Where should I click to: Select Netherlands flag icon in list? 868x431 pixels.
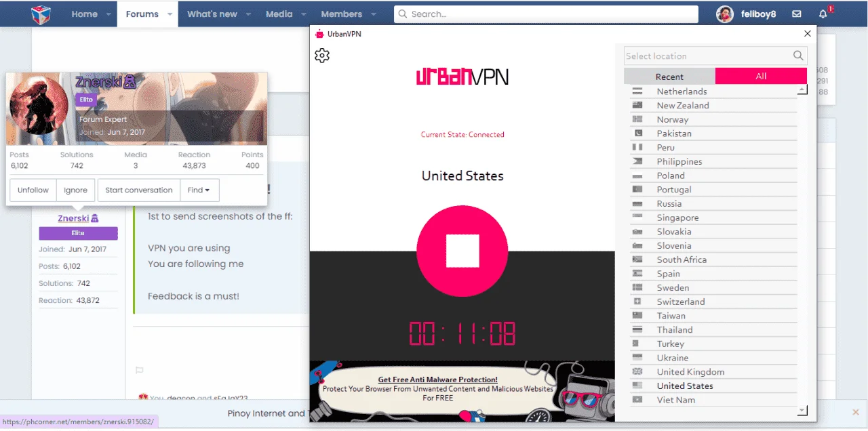coord(637,91)
